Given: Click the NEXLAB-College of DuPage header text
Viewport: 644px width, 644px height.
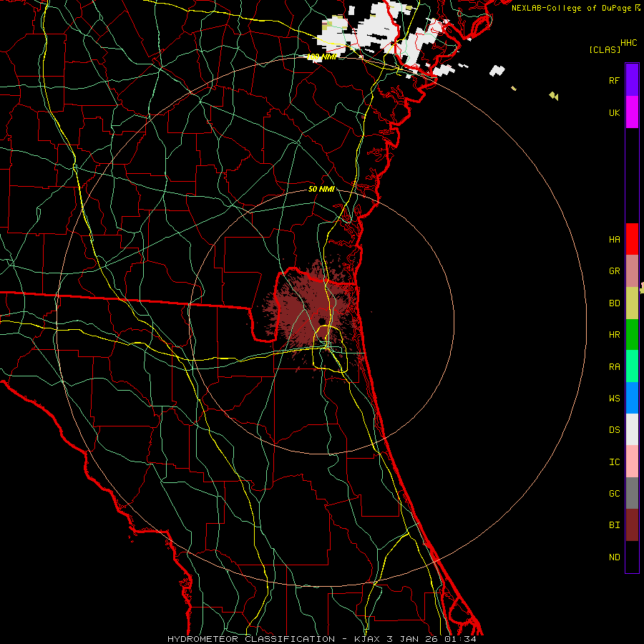Looking at the screenshot, I should click(572, 8).
